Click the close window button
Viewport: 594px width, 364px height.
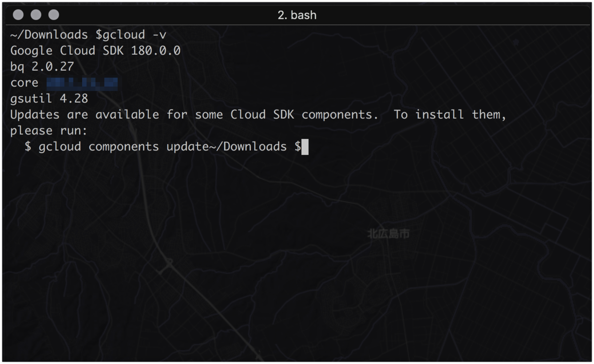click(x=18, y=15)
